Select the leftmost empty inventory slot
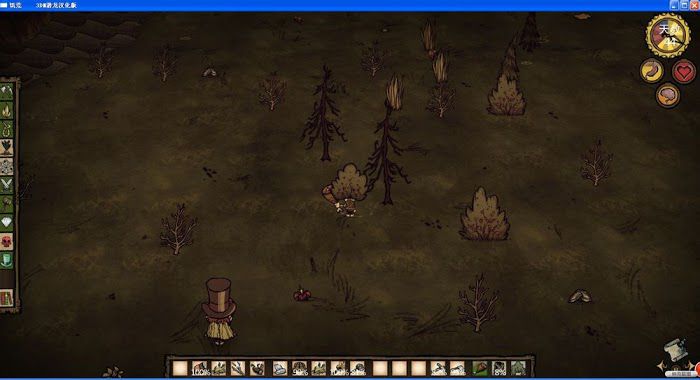 pyautogui.click(x=180, y=368)
